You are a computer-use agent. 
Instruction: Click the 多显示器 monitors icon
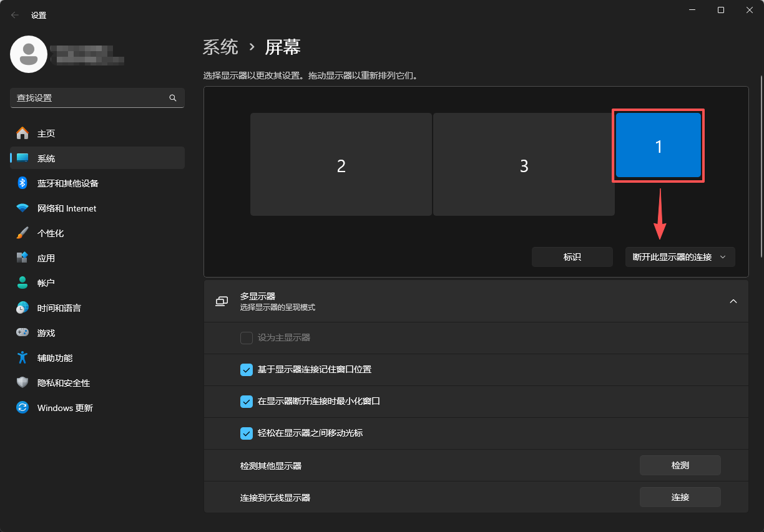click(222, 301)
